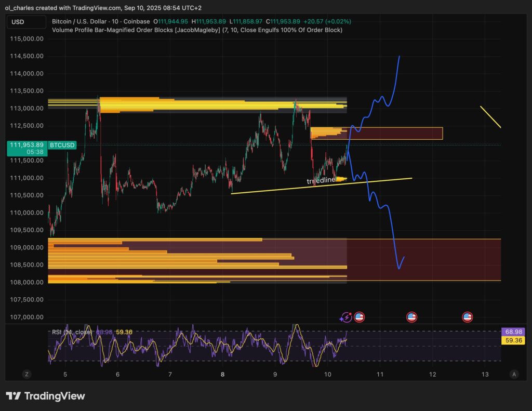This screenshot has width=532, height=411.
Task: Open the first US flag economic event icon
Action: click(359, 317)
